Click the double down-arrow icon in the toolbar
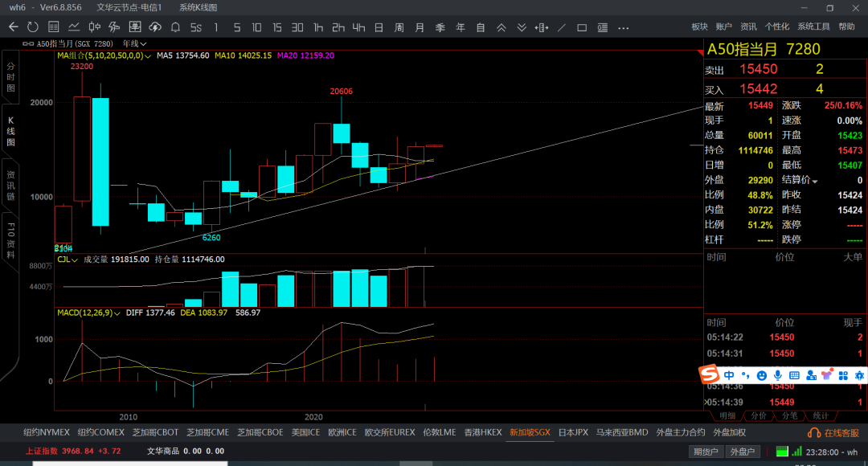This screenshot has width=868, height=466. (522, 27)
